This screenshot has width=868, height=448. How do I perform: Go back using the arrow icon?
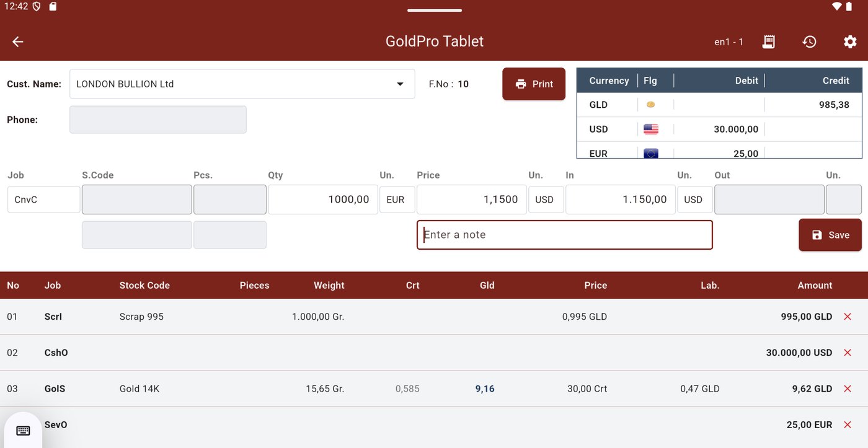(x=17, y=42)
